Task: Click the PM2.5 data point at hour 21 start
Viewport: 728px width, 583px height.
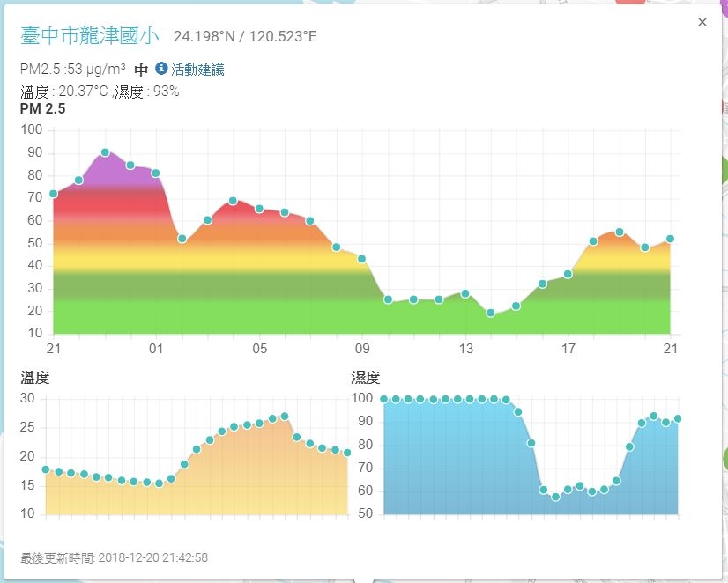Action: pyautogui.click(x=54, y=194)
